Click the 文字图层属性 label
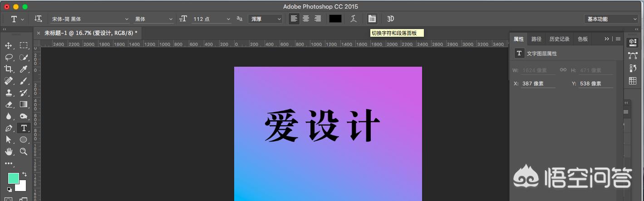 tap(542, 54)
